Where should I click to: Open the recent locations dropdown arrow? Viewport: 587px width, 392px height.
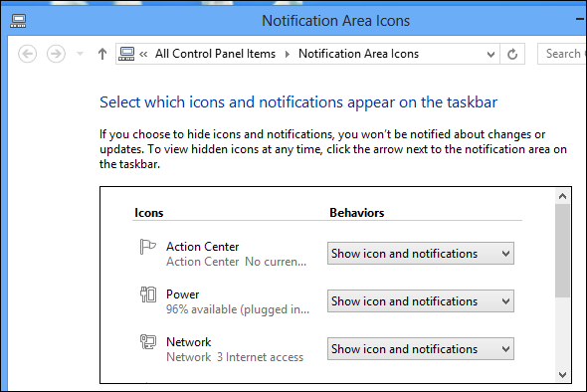(x=80, y=54)
